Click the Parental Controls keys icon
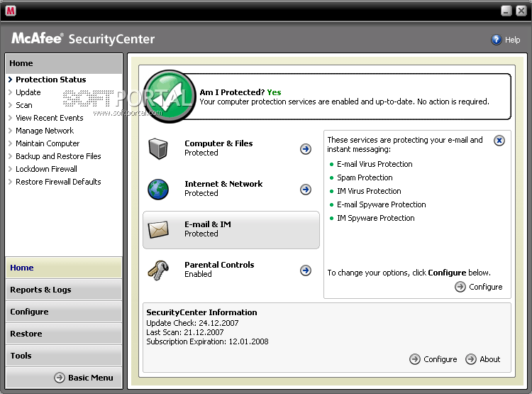The height and width of the screenshot is (394, 532). tap(158, 270)
